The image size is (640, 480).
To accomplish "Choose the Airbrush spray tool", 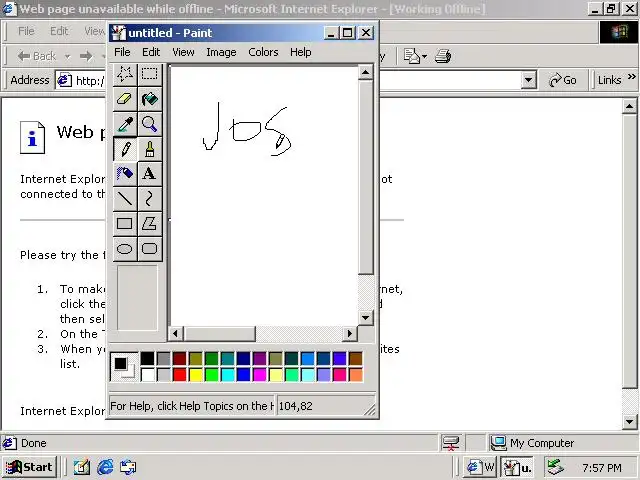I will 125,174.
